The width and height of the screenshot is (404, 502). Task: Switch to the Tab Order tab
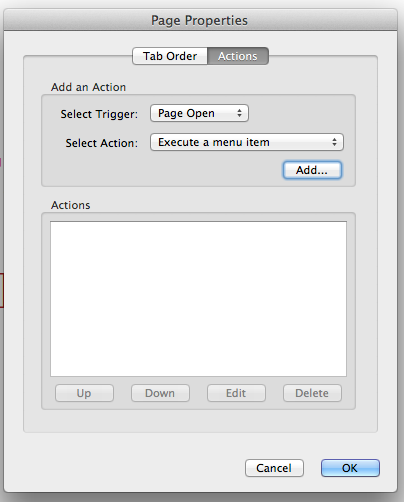pyautogui.click(x=170, y=56)
